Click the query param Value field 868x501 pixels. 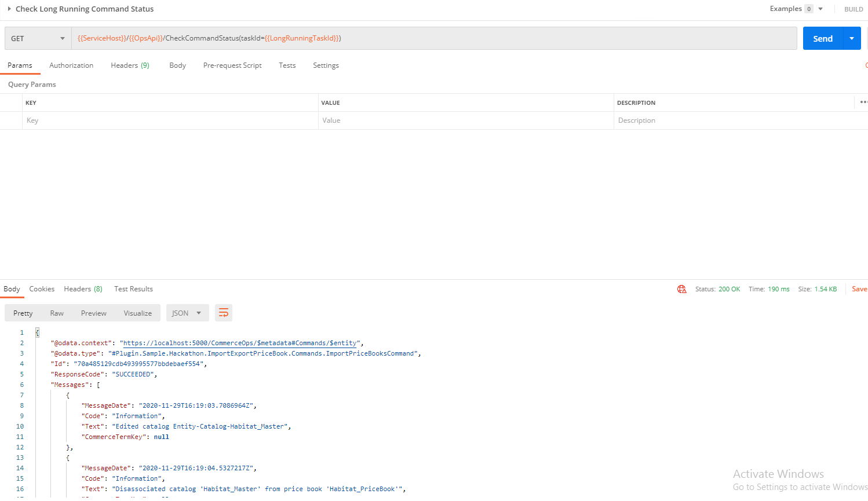(x=466, y=120)
